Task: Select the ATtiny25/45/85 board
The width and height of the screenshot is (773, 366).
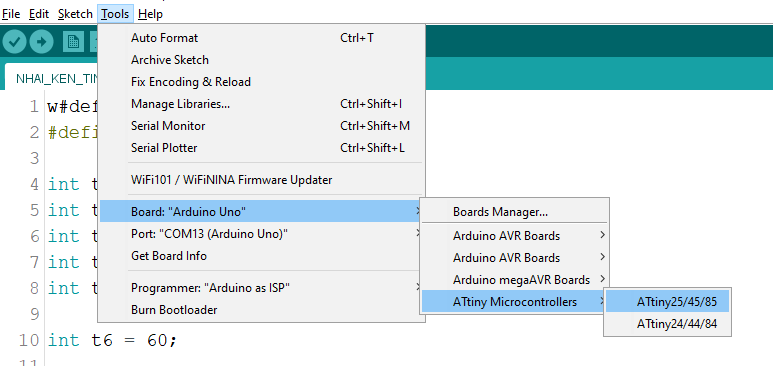Action: pos(668,302)
